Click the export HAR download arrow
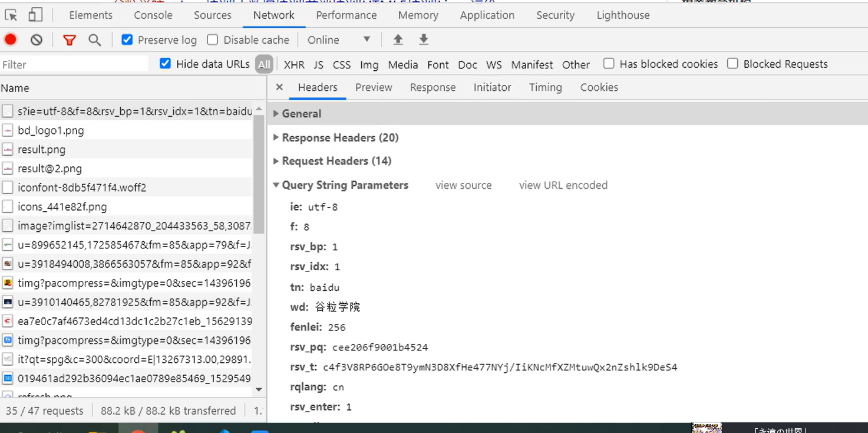 click(x=424, y=40)
